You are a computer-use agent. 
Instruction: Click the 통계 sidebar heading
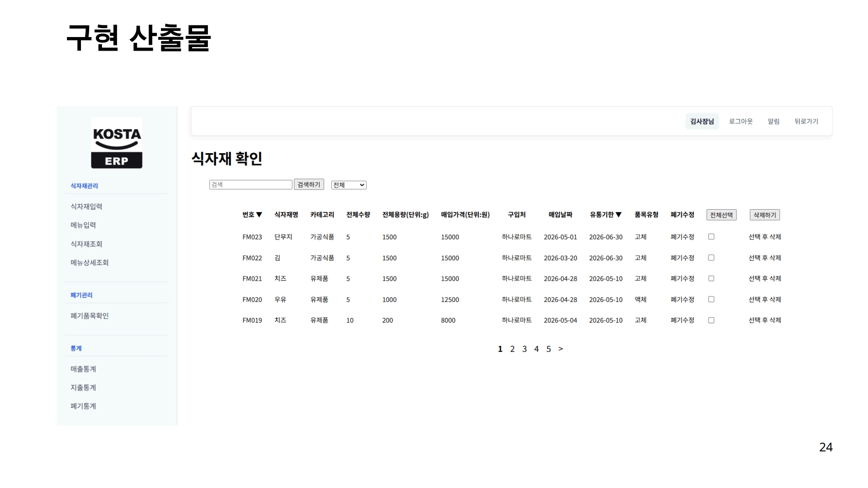pyautogui.click(x=76, y=348)
